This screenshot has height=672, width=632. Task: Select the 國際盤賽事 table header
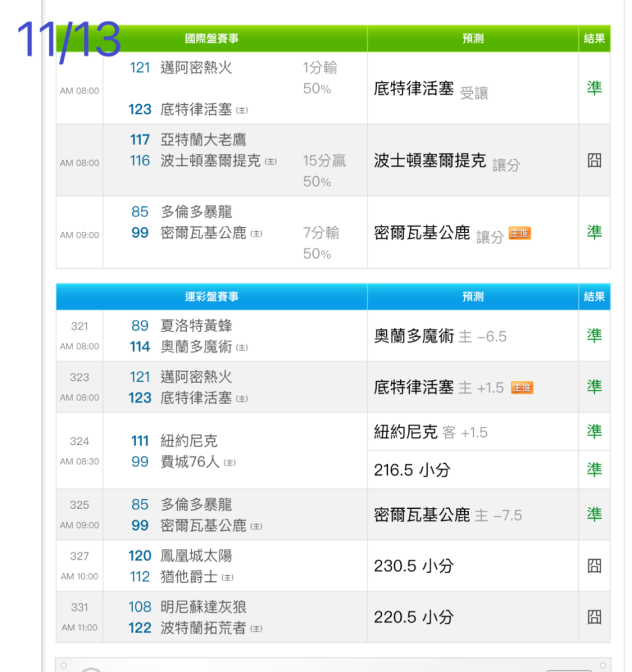coord(212,38)
